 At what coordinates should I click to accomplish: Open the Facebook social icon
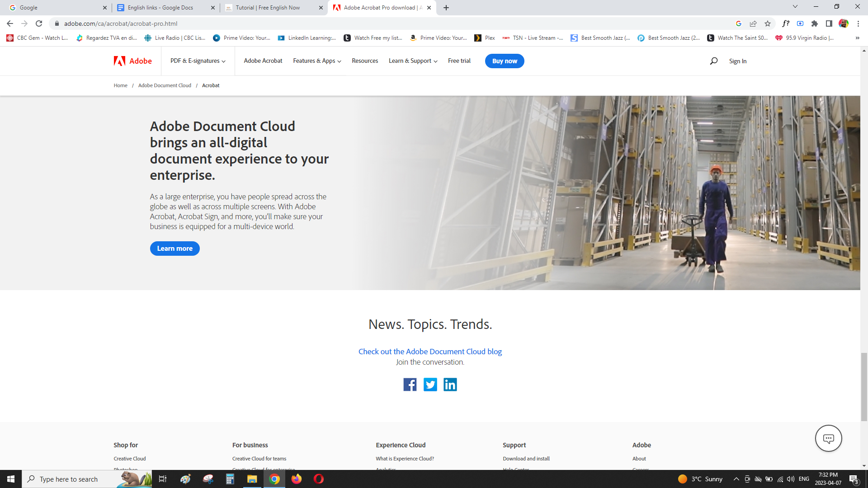pyautogui.click(x=410, y=385)
